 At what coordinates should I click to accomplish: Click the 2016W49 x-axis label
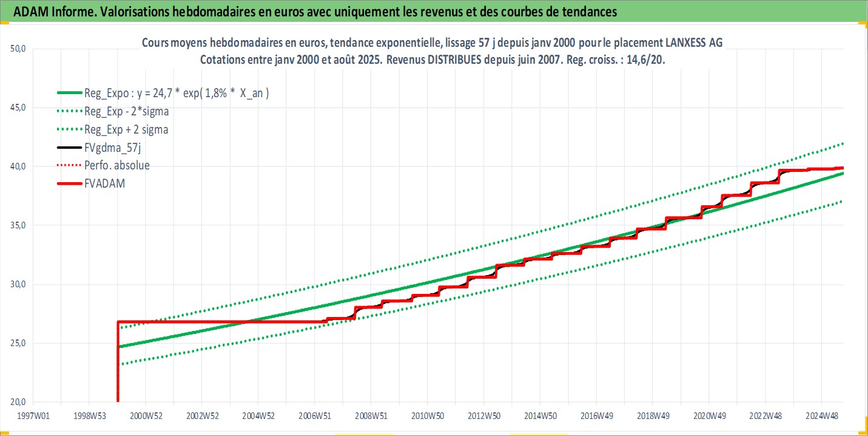[x=596, y=415]
